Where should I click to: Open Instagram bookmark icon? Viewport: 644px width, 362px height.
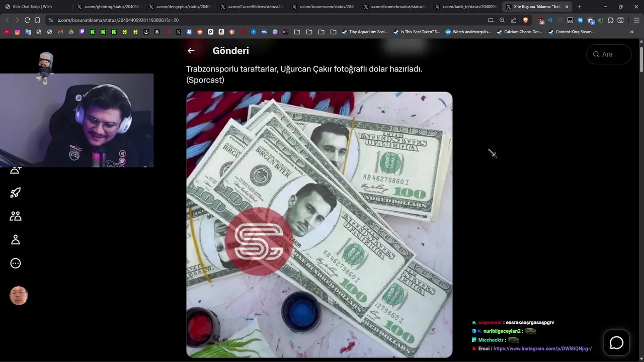[17, 32]
